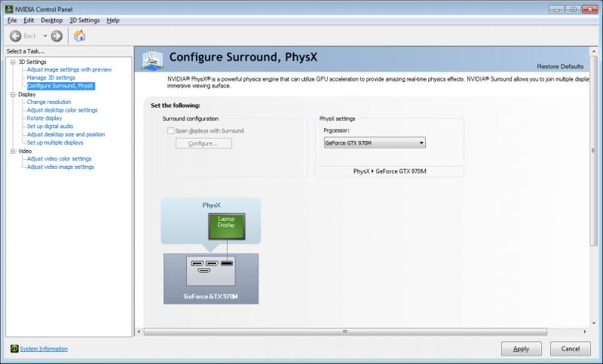Image resolution: width=603 pixels, height=364 pixels.
Task: Collapse the Video tree node
Action: pos(13,151)
